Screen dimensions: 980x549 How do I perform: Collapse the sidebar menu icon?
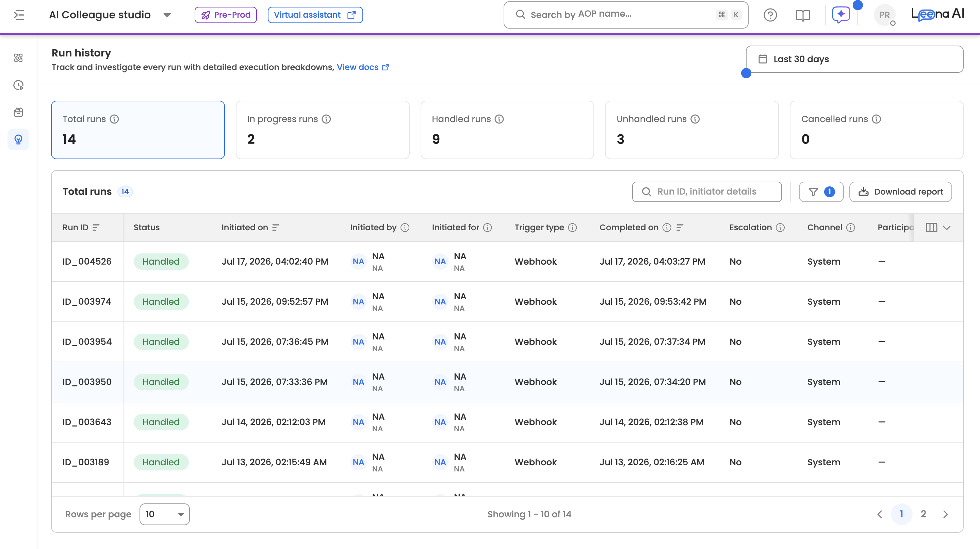point(19,15)
